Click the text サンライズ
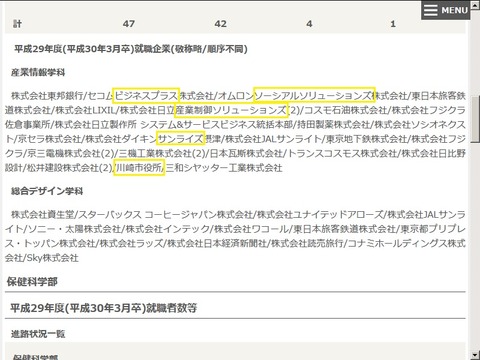Viewport: 480px width, 360px height. point(180,139)
